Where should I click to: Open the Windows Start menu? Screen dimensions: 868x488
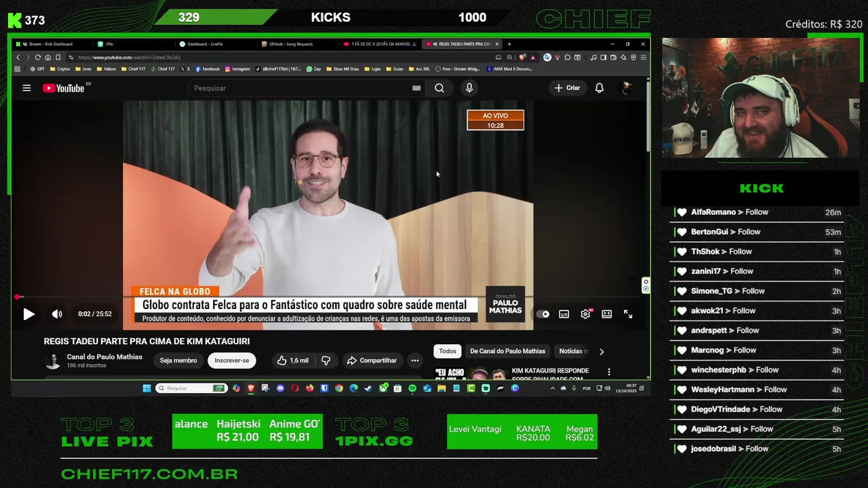coord(146,388)
